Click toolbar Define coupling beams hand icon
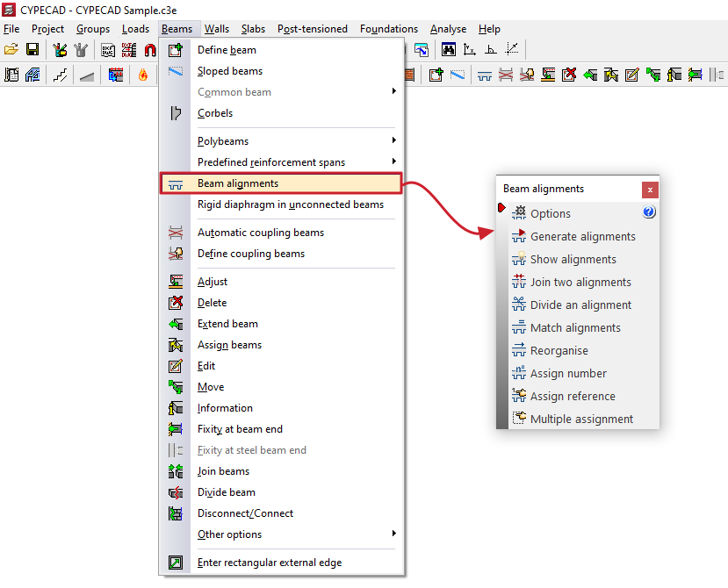 [x=527, y=75]
